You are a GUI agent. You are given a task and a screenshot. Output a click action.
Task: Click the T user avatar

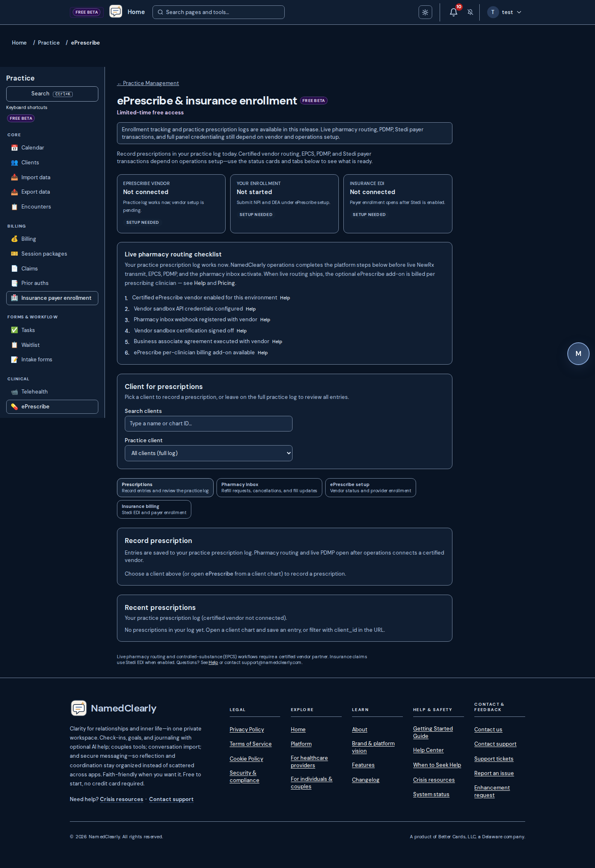(x=493, y=12)
